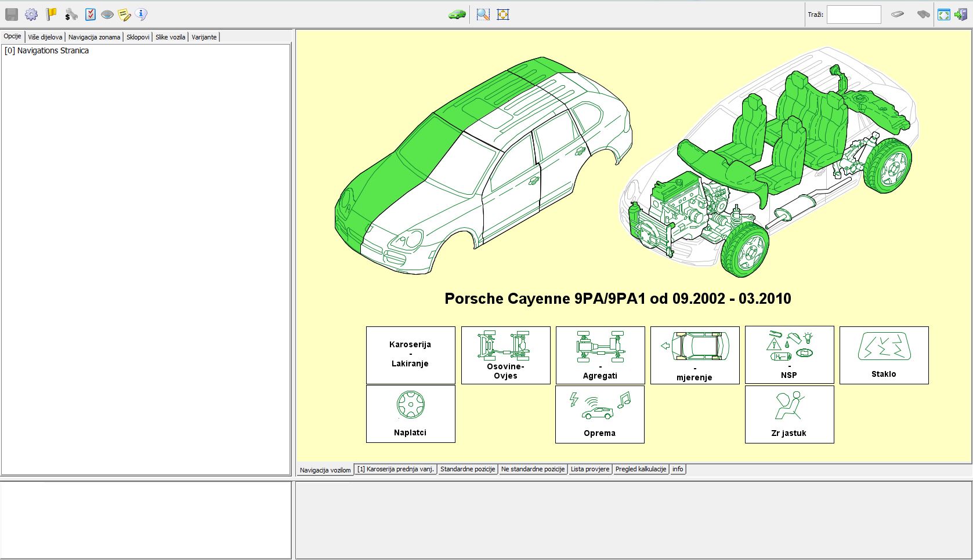Screen dimensions: 973x560
Task: Click the blue info speech bubble icon
Action: (x=141, y=14)
